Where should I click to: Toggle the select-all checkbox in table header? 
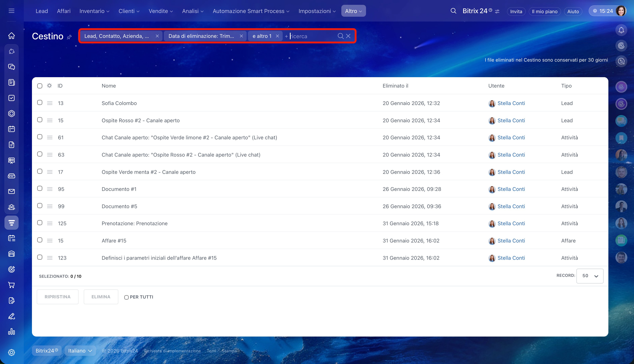40,86
